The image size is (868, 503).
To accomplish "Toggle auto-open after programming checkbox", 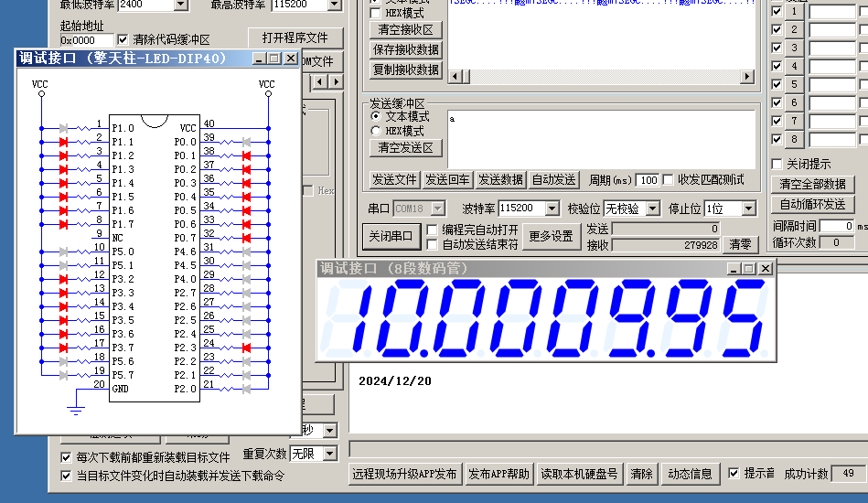I will pos(432,230).
